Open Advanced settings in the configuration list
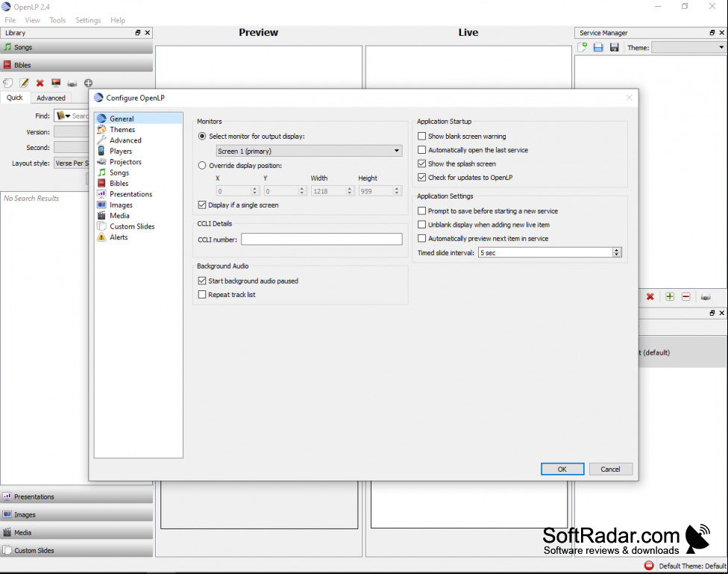The image size is (728, 574). pos(138,140)
